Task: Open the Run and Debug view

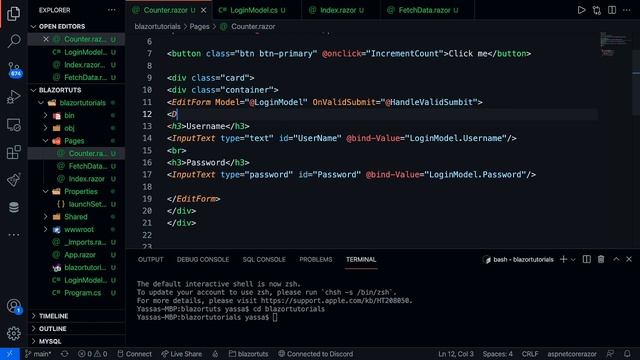Action: (x=13, y=97)
